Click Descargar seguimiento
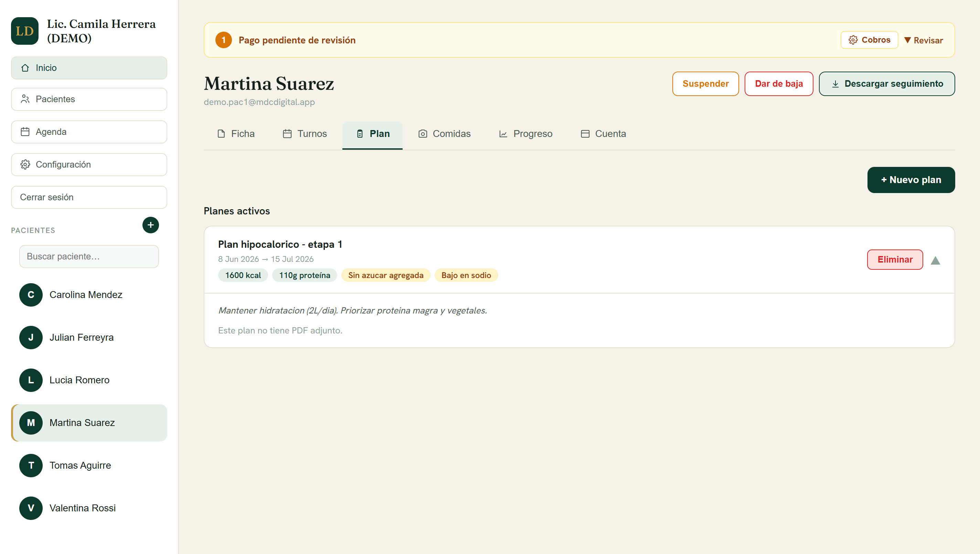The image size is (980, 554). tap(887, 84)
